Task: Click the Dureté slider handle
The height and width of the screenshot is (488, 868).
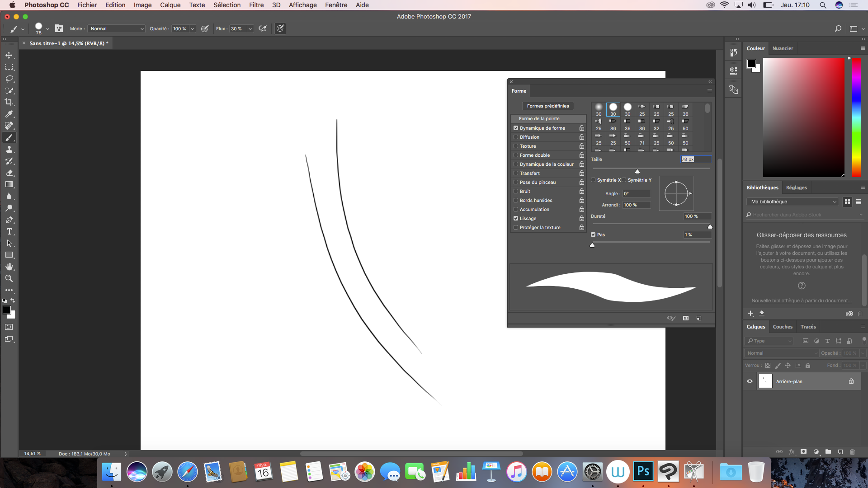Action: click(710, 227)
